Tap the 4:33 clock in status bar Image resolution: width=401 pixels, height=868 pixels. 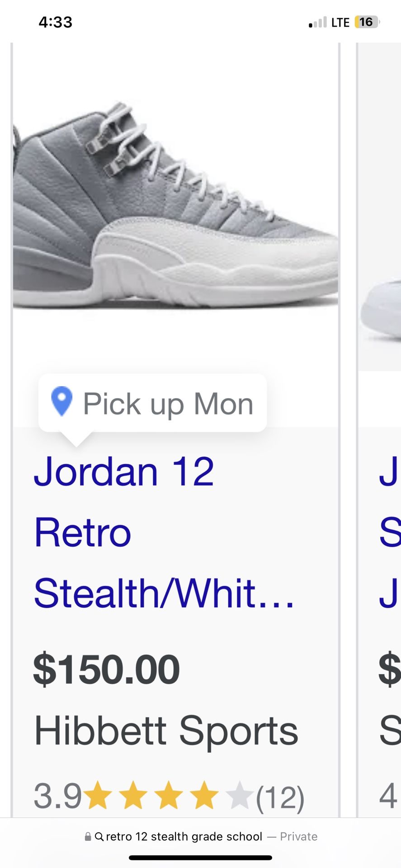pyautogui.click(x=56, y=22)
